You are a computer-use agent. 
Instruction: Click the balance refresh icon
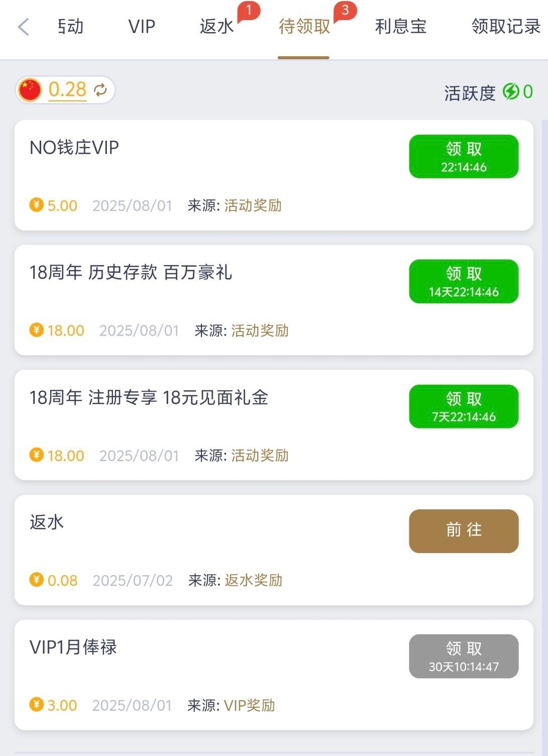point(100,90)
